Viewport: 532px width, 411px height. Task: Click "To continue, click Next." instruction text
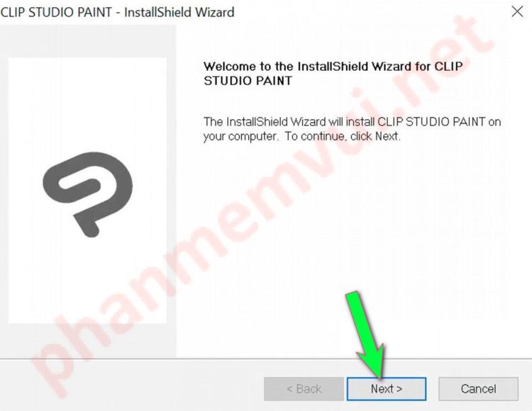[343, 136]
